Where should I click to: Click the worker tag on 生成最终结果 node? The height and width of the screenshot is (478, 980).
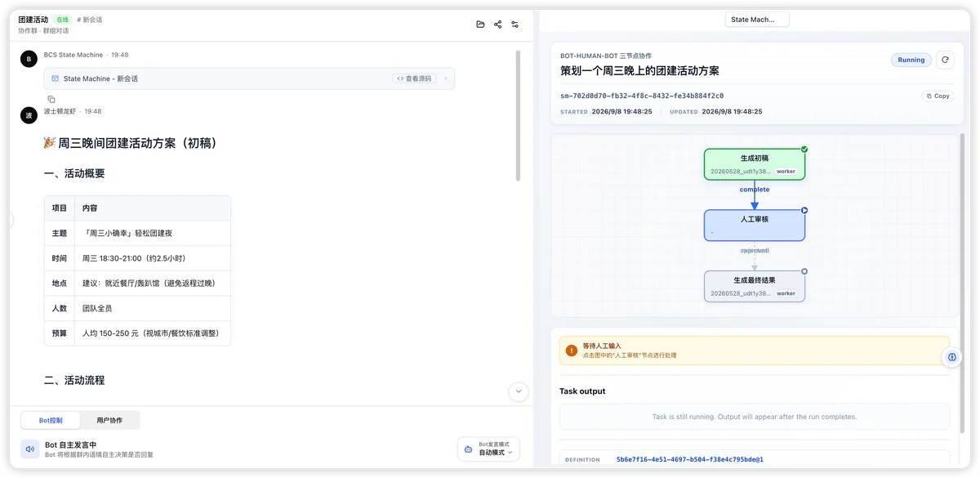pos(786,293)
